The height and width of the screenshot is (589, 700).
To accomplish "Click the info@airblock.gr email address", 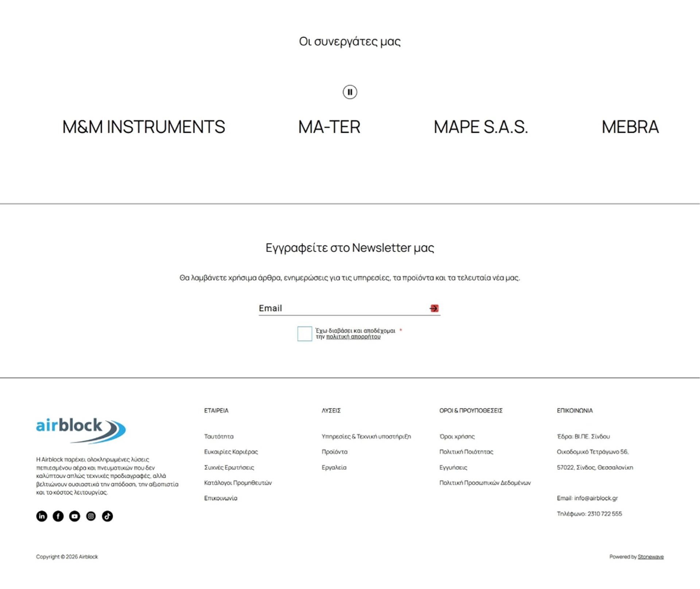I will (596, 498).
